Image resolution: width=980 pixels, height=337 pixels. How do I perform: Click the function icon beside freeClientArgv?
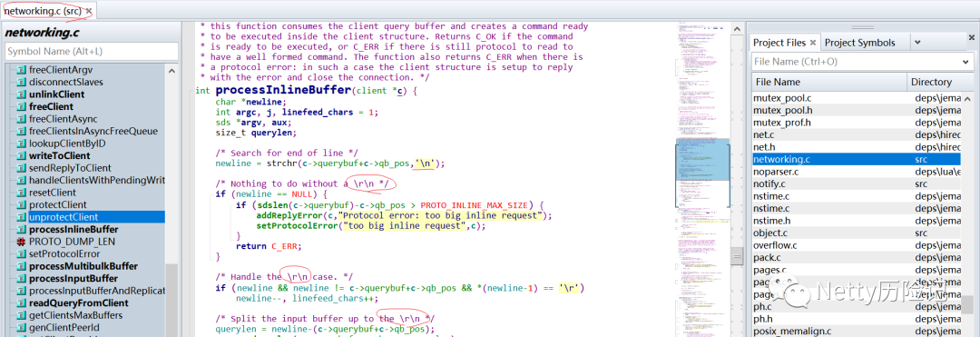[21, 70]
